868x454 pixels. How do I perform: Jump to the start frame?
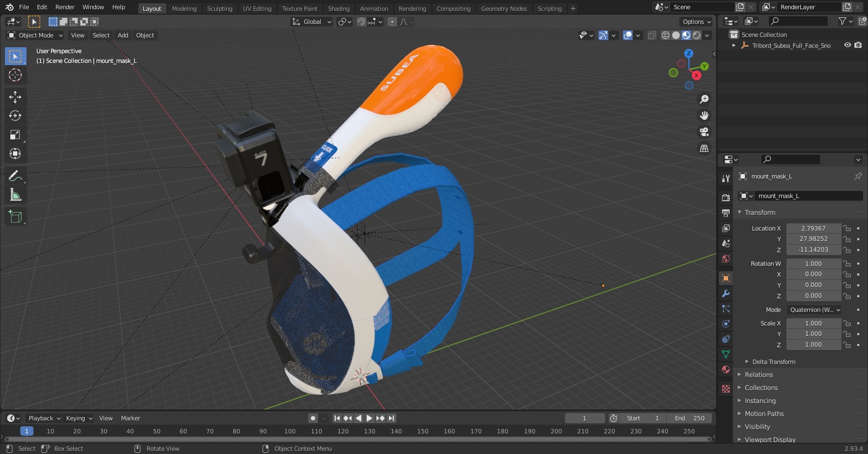coord(337,418)
